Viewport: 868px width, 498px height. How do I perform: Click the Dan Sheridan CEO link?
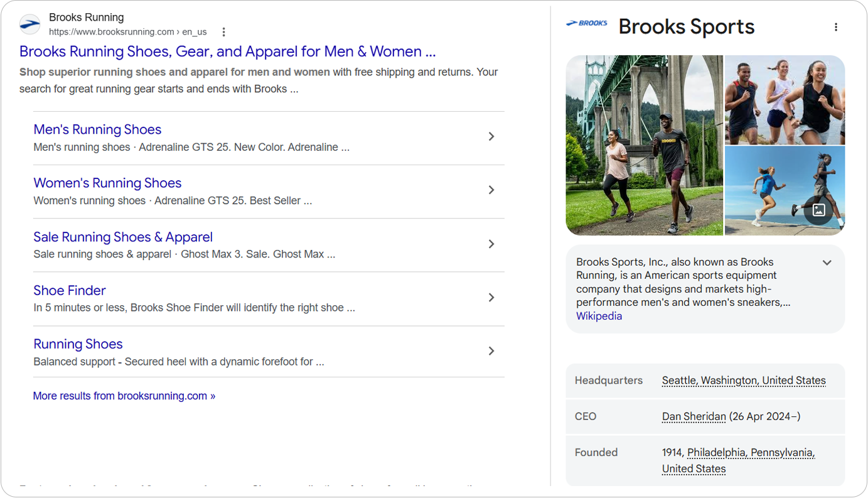coord(694,416)
